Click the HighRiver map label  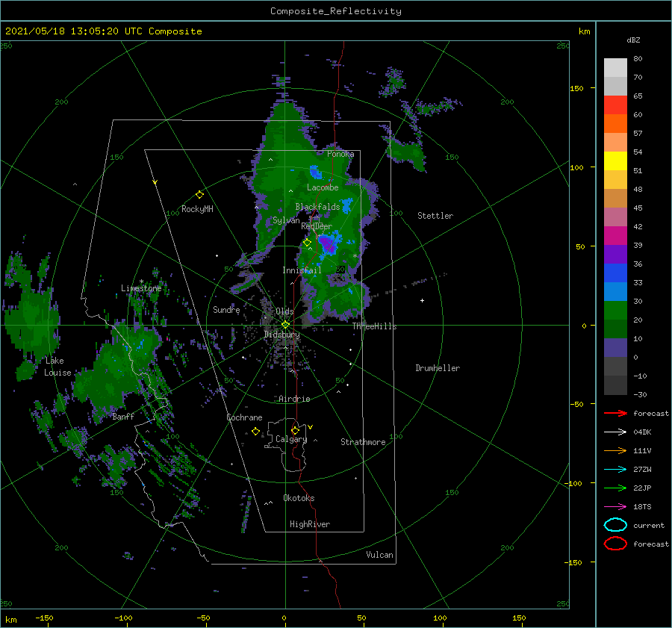tap(309, 524)
